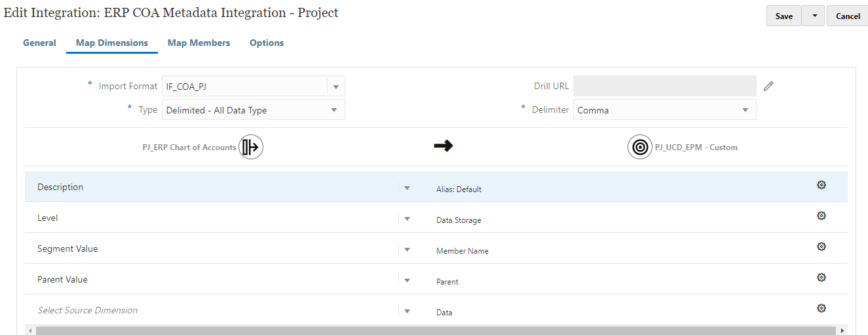868x335 pixels.
Task: Expand Select Source Dimension dropdown arrow
Action: pyautogui.click(x=407, y=311)
